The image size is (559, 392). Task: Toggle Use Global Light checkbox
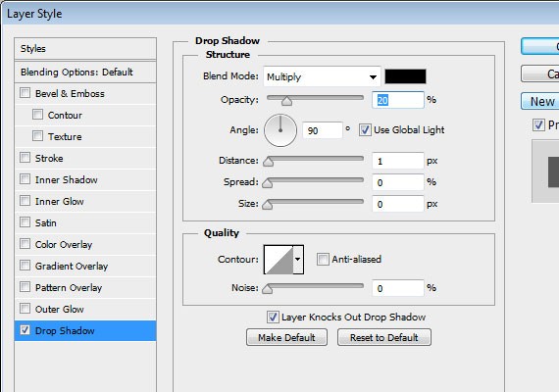click(365, 130)
